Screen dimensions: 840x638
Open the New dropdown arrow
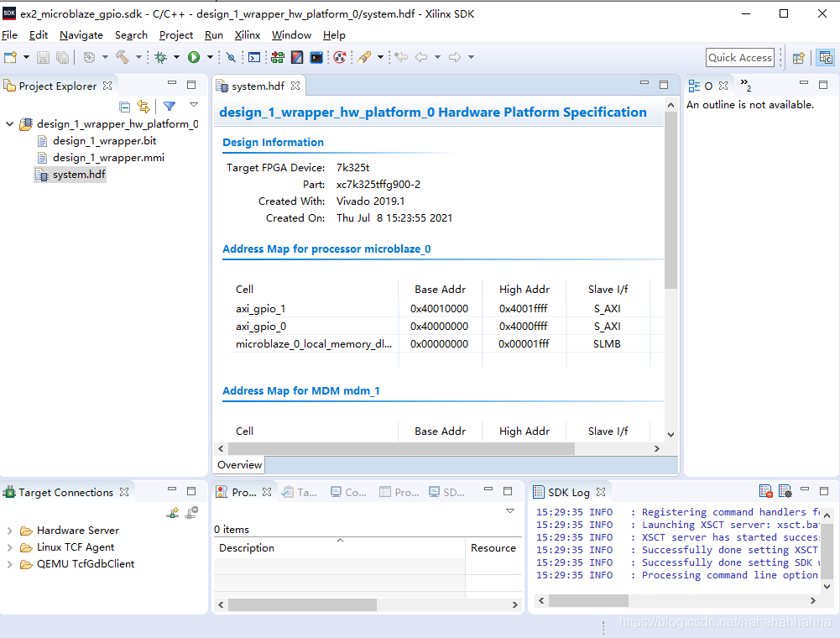click(26, 57)
